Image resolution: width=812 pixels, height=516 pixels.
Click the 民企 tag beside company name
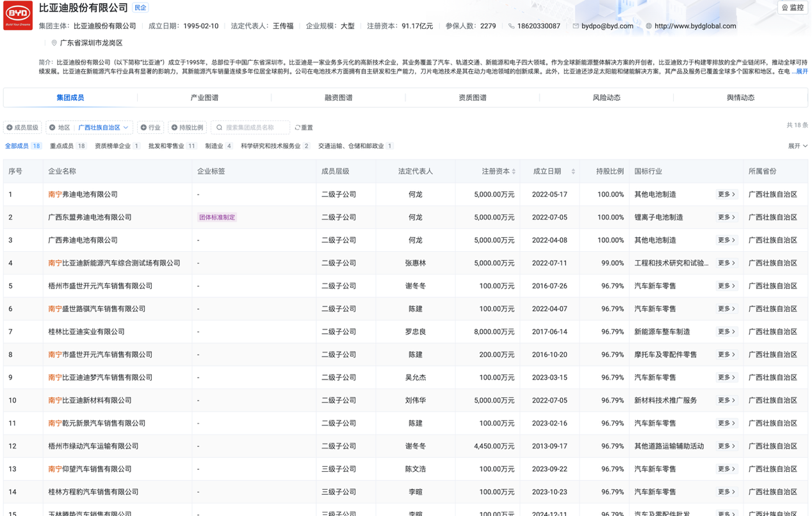click(140, 8)
